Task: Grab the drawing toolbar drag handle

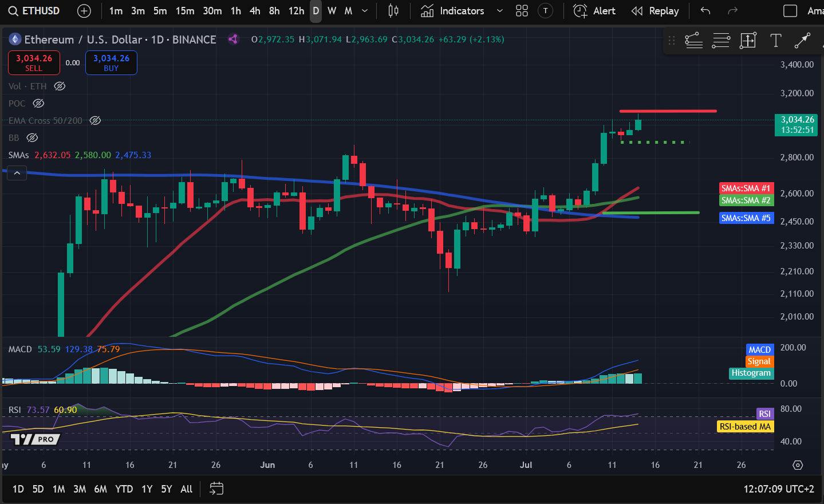Action: (x=672, y=40)
